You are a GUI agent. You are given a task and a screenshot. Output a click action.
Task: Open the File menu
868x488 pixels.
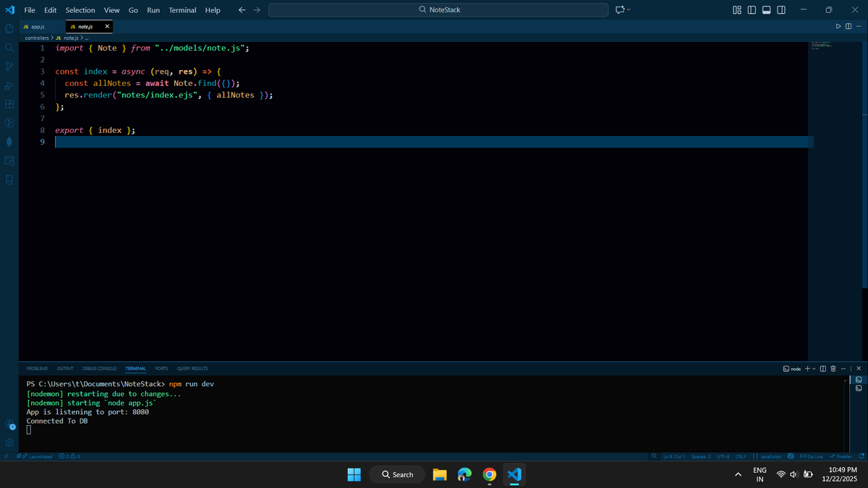click(x=30, y=9)
